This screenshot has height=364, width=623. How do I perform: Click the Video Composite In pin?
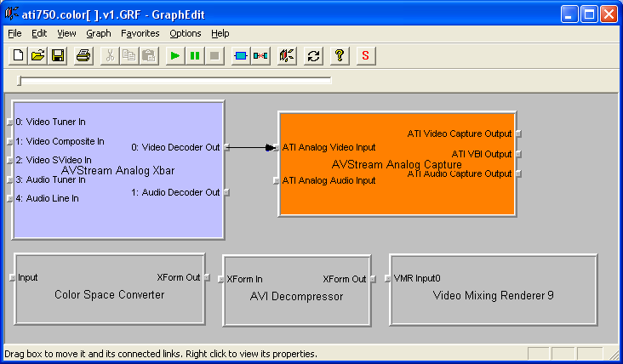tap(10, 141)
